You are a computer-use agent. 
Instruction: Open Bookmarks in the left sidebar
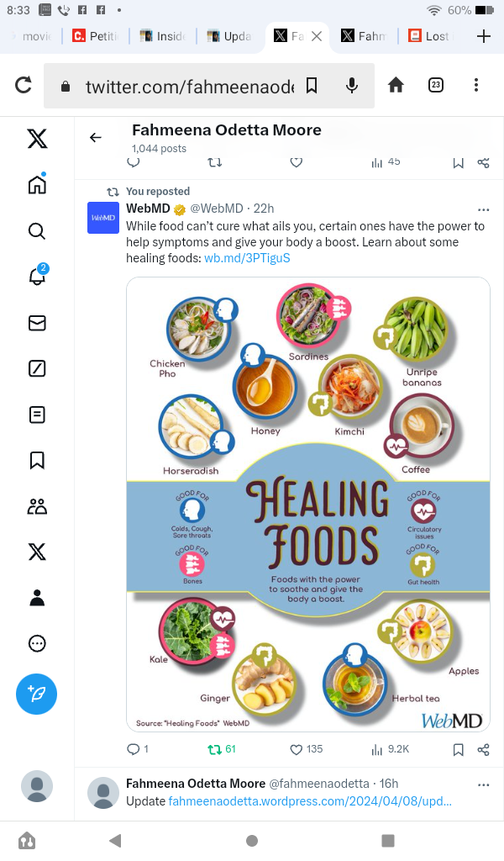pos(37,460)
